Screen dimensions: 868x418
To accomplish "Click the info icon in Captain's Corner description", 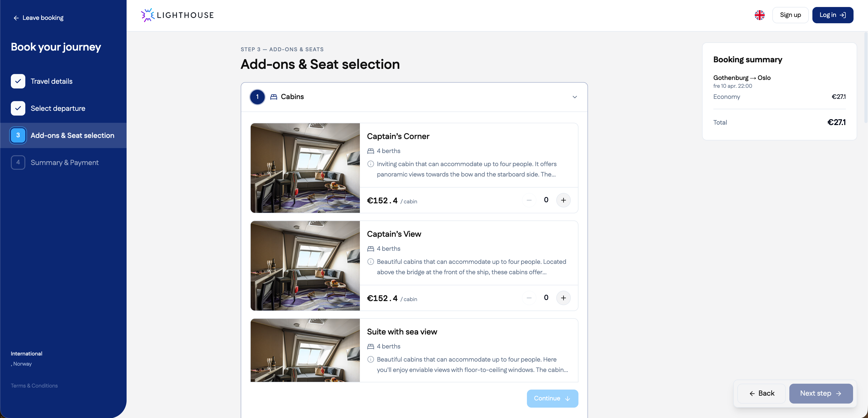I will (371, 164).
